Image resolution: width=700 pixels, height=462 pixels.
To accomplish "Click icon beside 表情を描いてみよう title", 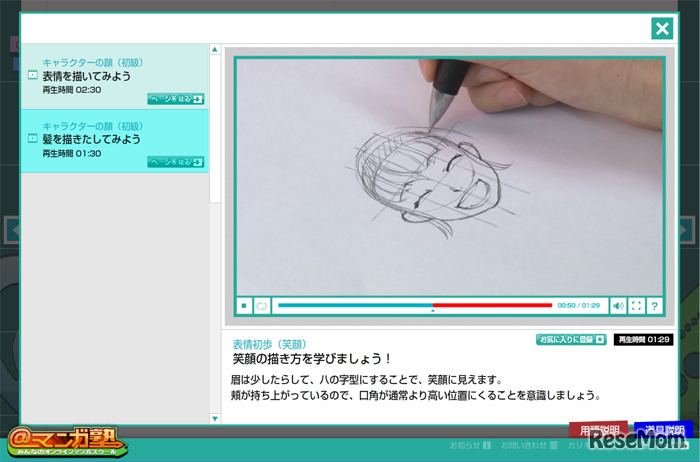I will [32, 76].
